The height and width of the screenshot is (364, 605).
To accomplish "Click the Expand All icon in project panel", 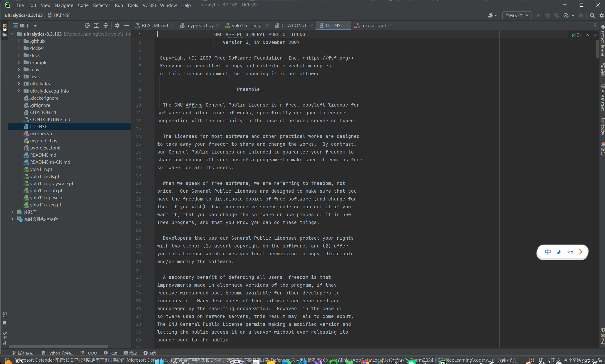I will (96, 26).
